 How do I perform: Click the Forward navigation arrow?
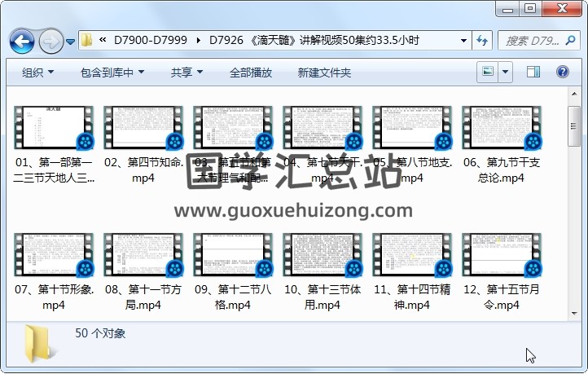51,41
